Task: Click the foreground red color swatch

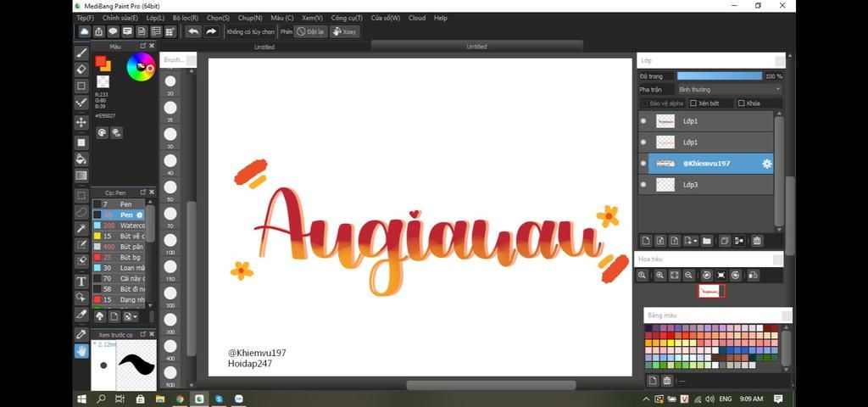Action: pyautogui.click(x=100, y=61)
